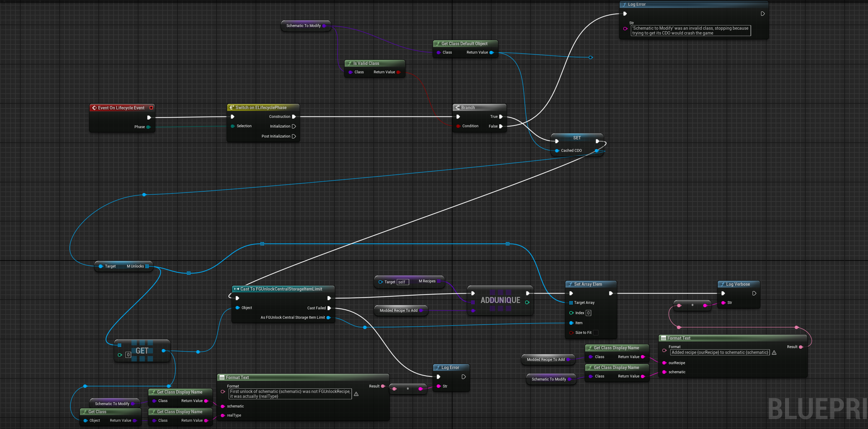Click the Cached CDO input pin on SET node

point(557,151)
